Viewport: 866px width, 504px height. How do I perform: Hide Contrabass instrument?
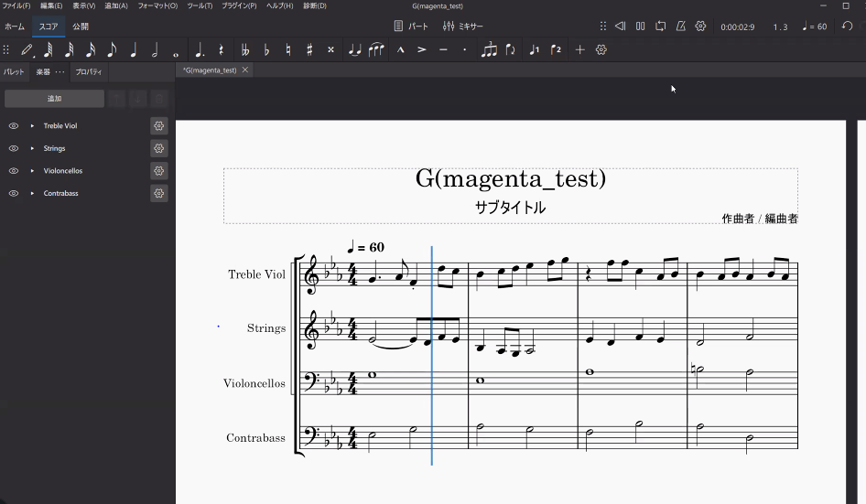coord(14,193)
